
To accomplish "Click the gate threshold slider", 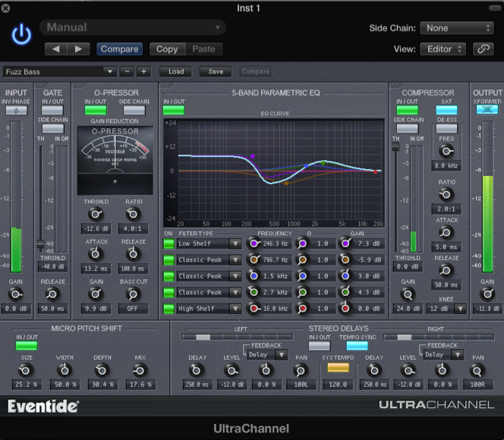I will [40, 244].
